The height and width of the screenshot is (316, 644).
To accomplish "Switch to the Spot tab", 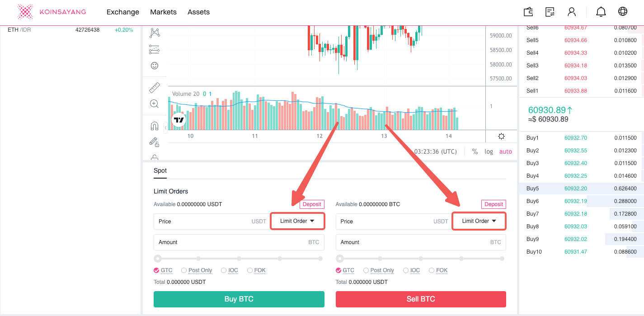I will pos(160,171).
